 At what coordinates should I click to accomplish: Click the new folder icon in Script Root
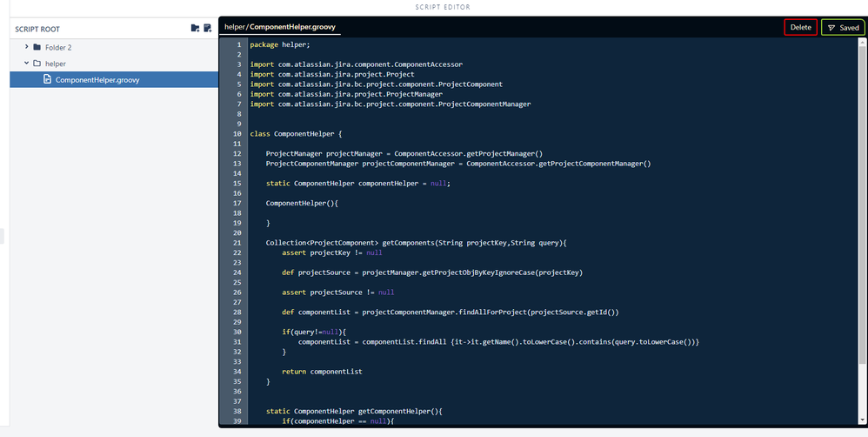(195, 29)
